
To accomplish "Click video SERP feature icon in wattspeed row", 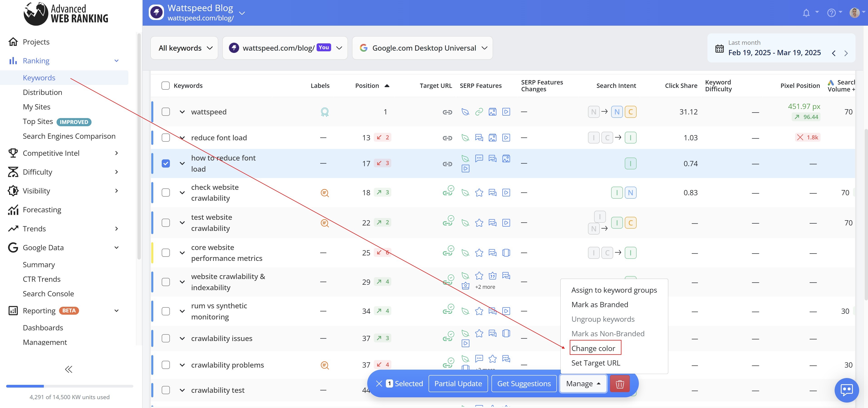I will [506, 111].
